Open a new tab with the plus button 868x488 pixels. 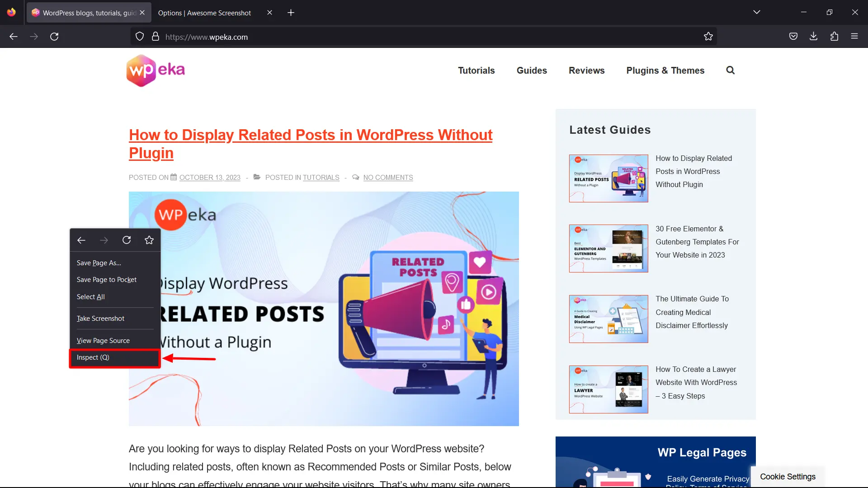(x=291, y=13)
